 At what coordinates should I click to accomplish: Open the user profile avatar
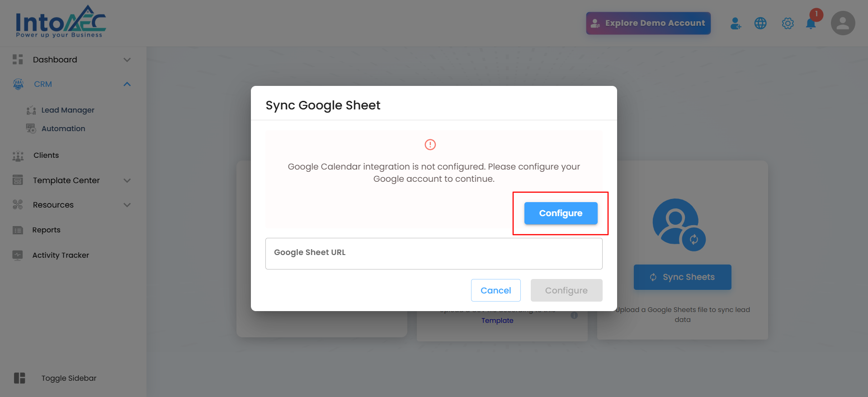(x=843, y=24)
